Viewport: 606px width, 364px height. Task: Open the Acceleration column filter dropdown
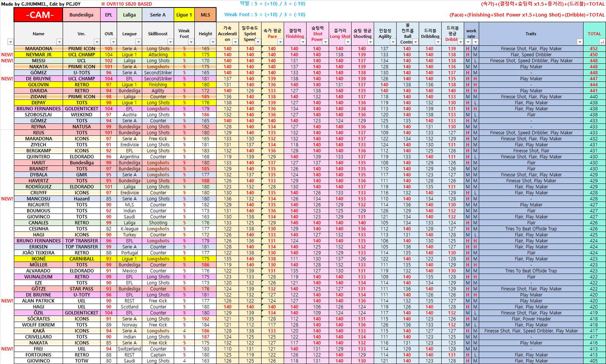pos(235,42)
